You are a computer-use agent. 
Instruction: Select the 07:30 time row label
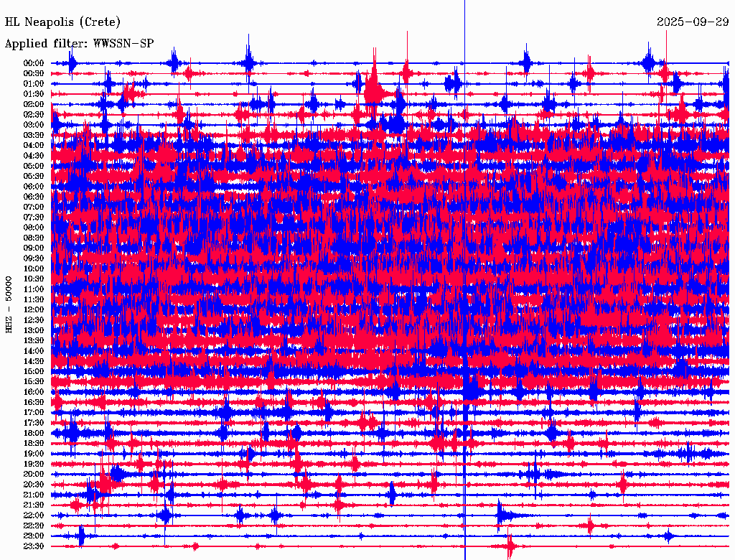coord(34,218)
